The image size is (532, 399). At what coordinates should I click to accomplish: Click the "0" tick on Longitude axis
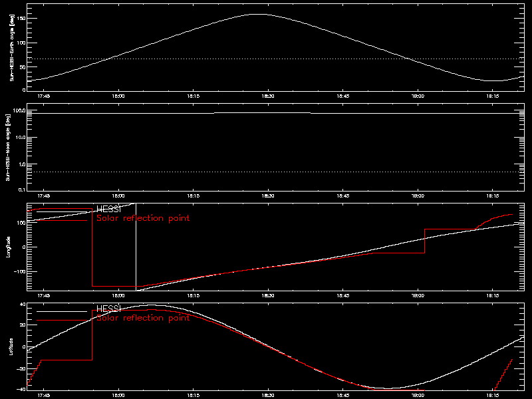24,247
